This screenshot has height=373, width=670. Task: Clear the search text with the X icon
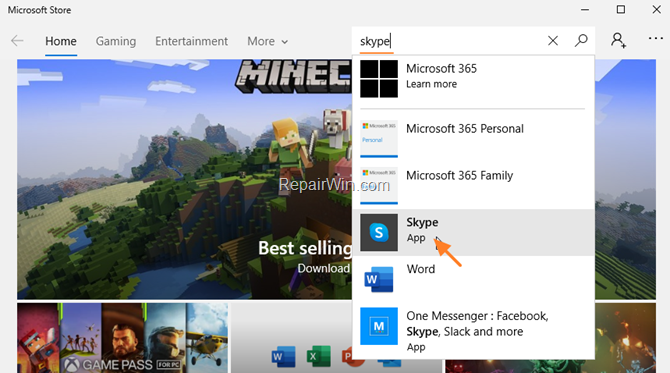553,41
